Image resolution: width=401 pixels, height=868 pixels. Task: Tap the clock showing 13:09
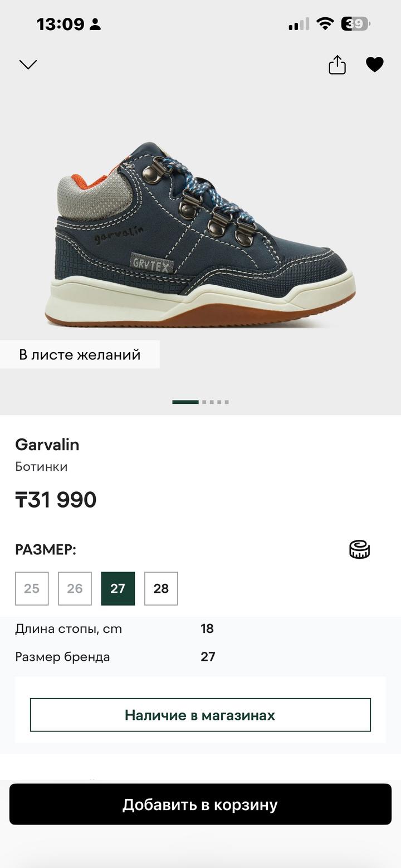(61, 24)
